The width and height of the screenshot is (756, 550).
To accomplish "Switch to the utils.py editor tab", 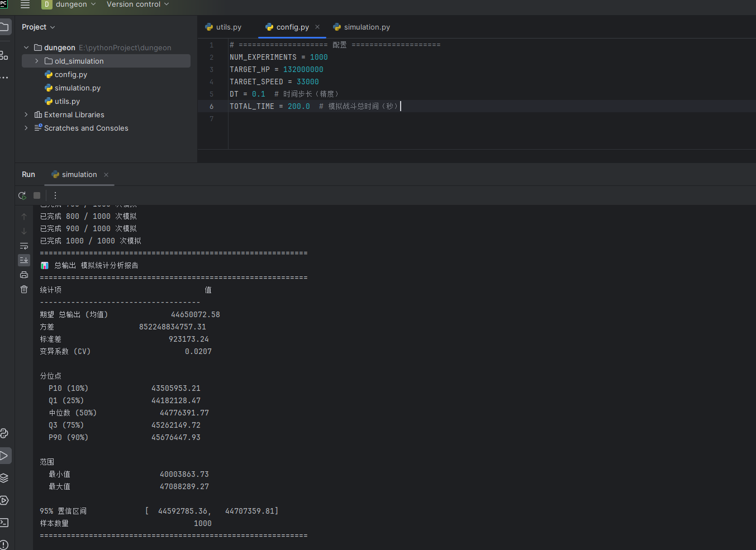I will [x=224, y=27].
